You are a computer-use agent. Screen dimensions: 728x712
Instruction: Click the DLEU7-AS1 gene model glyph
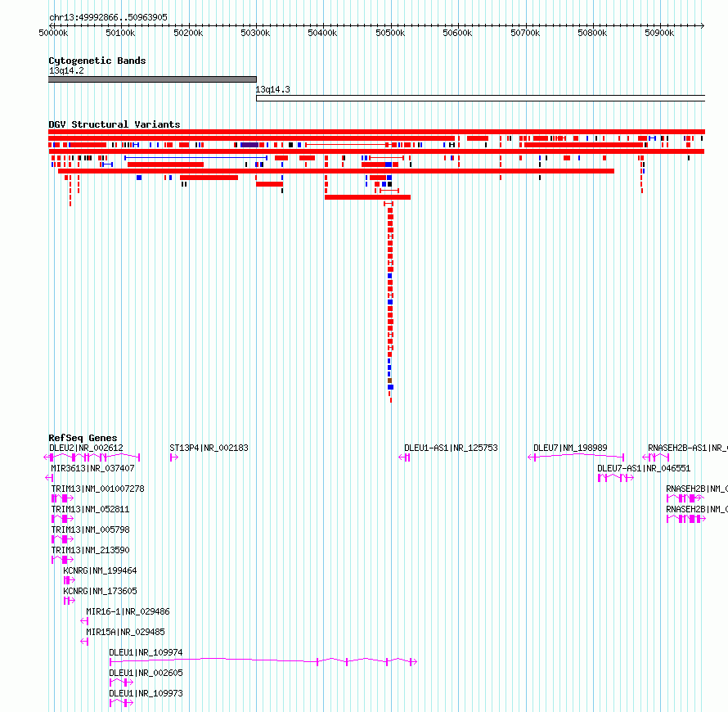coord(616,477)
